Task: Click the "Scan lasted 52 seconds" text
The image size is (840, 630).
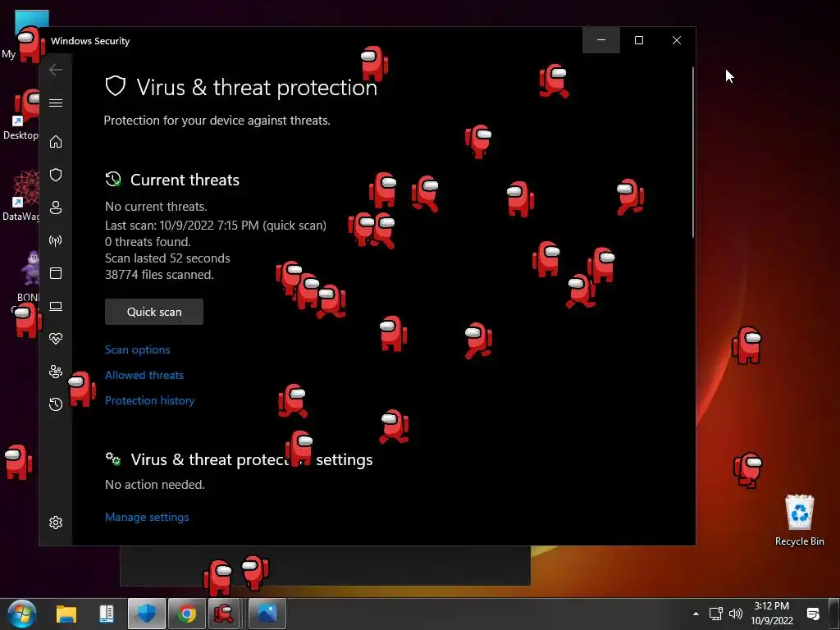Action: 167,258
